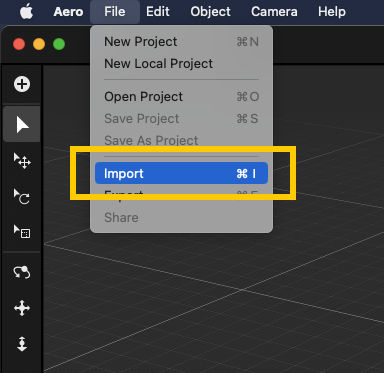Screen dimensions: 384x373
Task: Choose New Project from File menu
Action: [181, 42]
